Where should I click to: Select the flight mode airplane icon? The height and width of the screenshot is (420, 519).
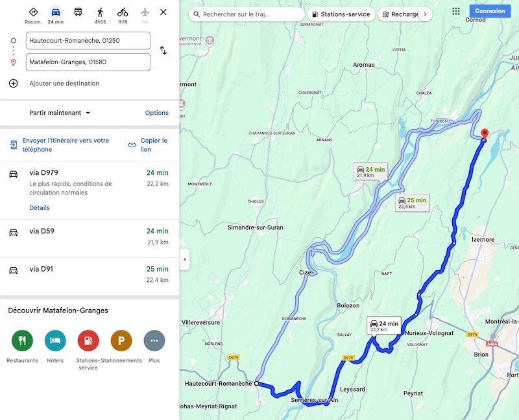(145, 12)
